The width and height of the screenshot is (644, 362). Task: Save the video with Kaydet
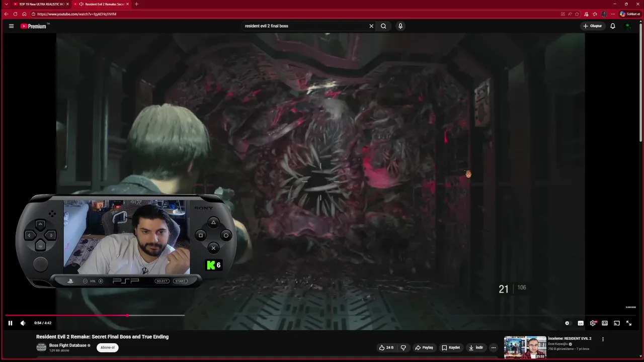[x=451, y=347]
